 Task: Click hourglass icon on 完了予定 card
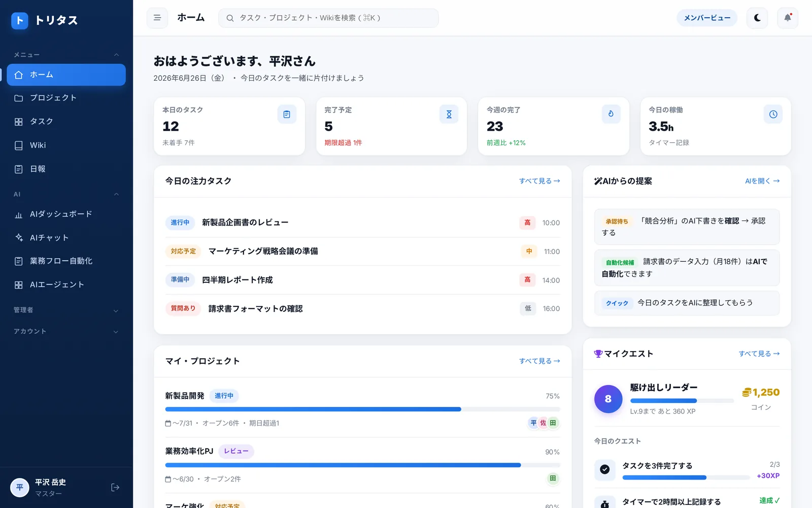[449, 114]
